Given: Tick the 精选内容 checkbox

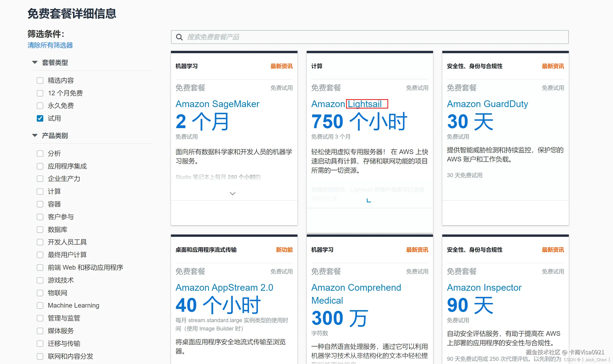Looking at the screenshot, I should click(x=40, y=80).
